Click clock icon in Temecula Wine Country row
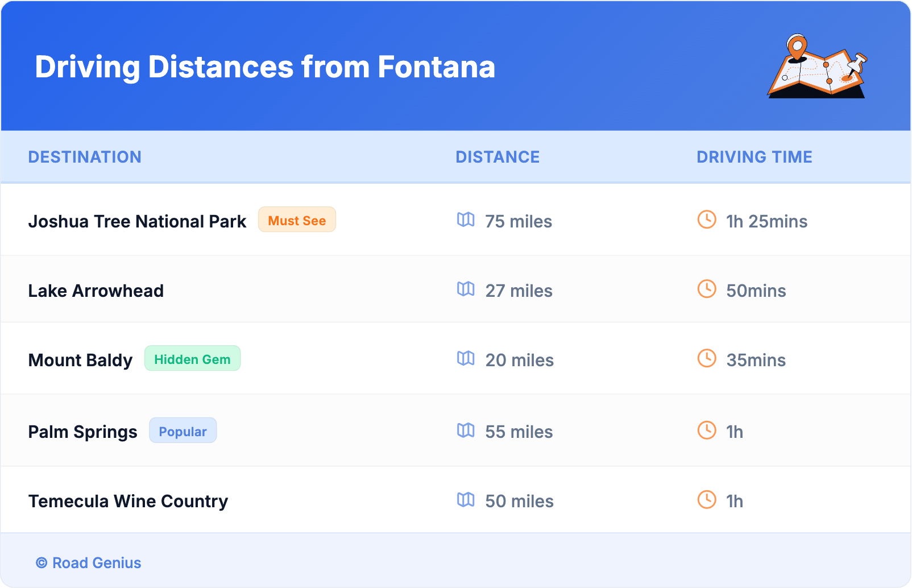Viewport: 912px width, 588px height. [707, 499]
